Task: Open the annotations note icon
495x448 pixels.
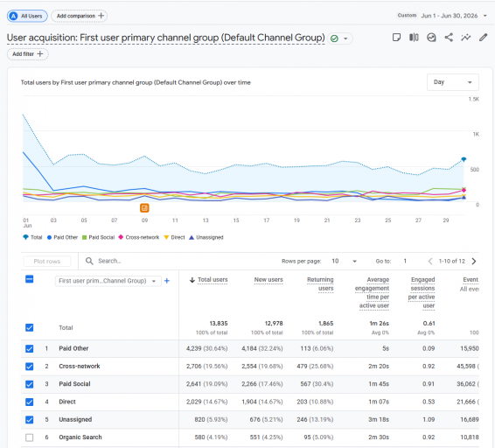Action: 396,38
